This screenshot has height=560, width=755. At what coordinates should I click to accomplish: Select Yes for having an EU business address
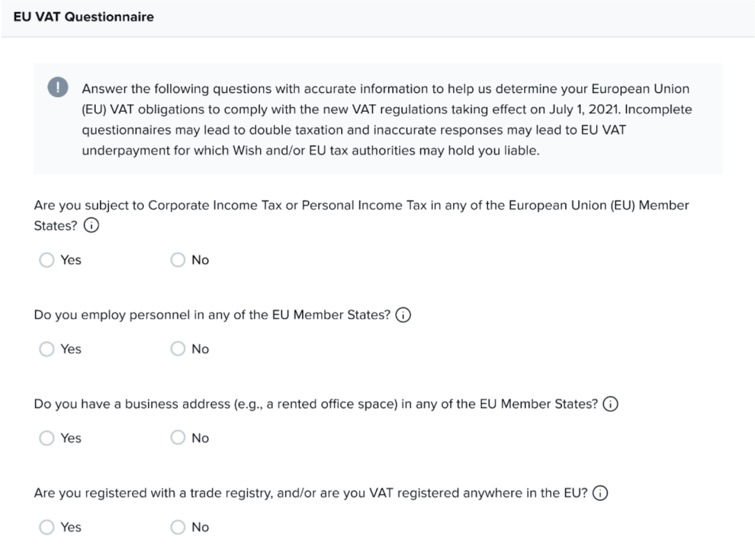click(47, 438)
